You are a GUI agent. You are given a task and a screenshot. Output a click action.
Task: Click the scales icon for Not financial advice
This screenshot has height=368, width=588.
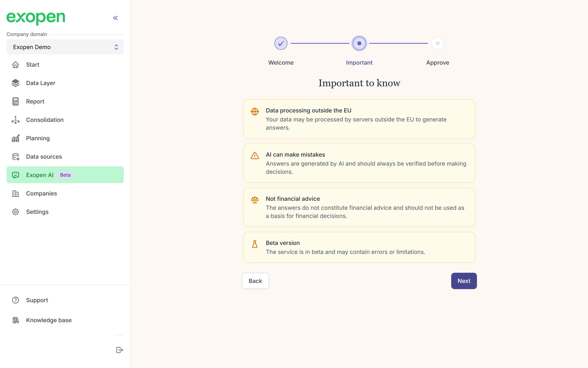[x=255, y=200]
